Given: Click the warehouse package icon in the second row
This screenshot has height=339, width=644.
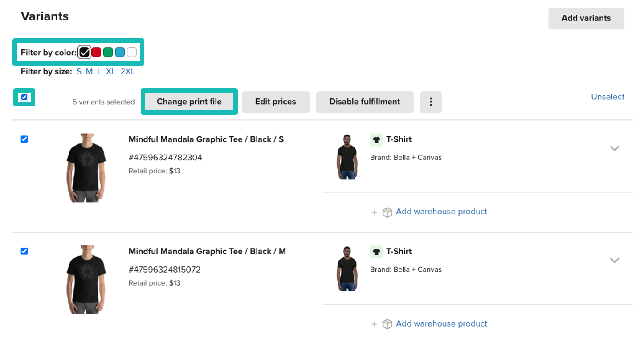Looking at the screenshot, I should (387, 324).
